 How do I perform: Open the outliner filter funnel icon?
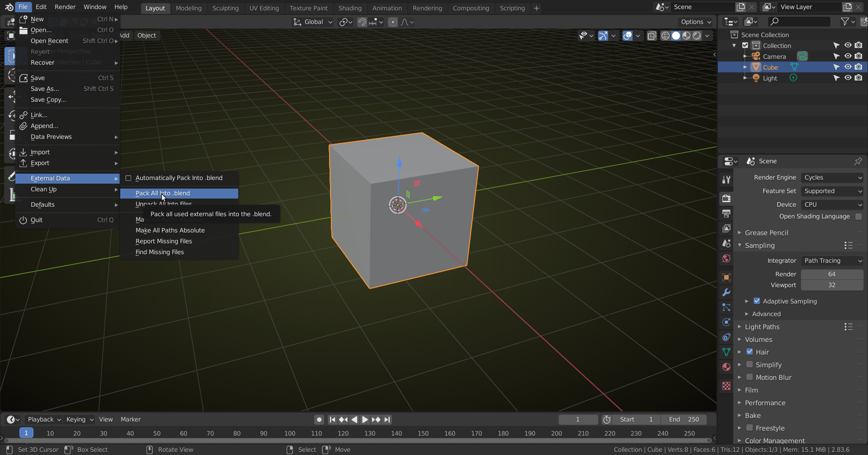(x=844, y=21)
